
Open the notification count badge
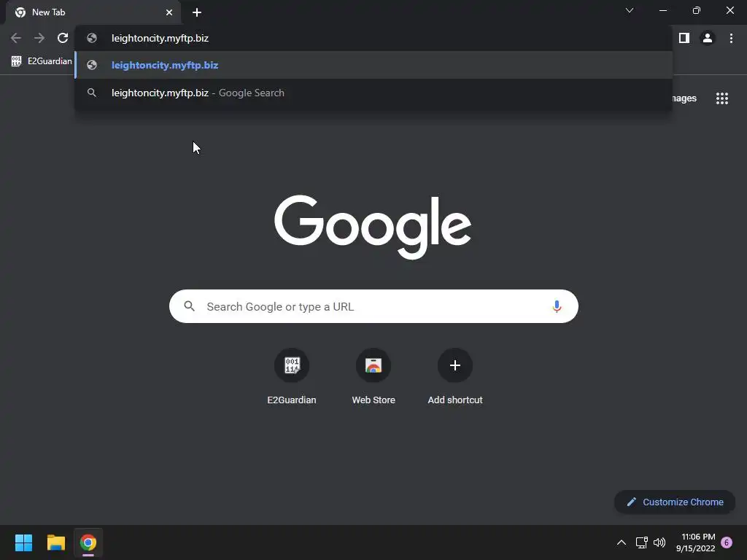pos(727,542)
